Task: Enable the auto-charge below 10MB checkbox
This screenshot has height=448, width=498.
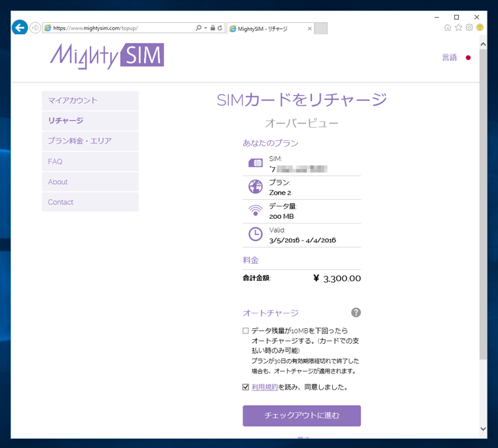Action: click(246, 331)
